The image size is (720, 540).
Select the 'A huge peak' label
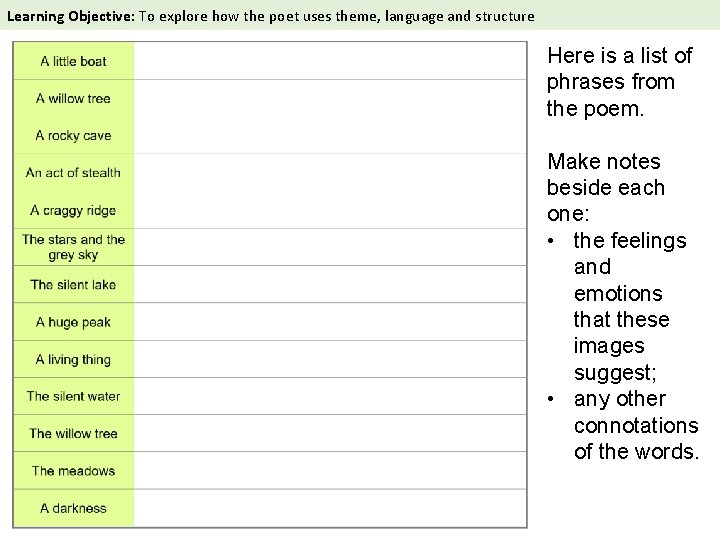[73, 322]
